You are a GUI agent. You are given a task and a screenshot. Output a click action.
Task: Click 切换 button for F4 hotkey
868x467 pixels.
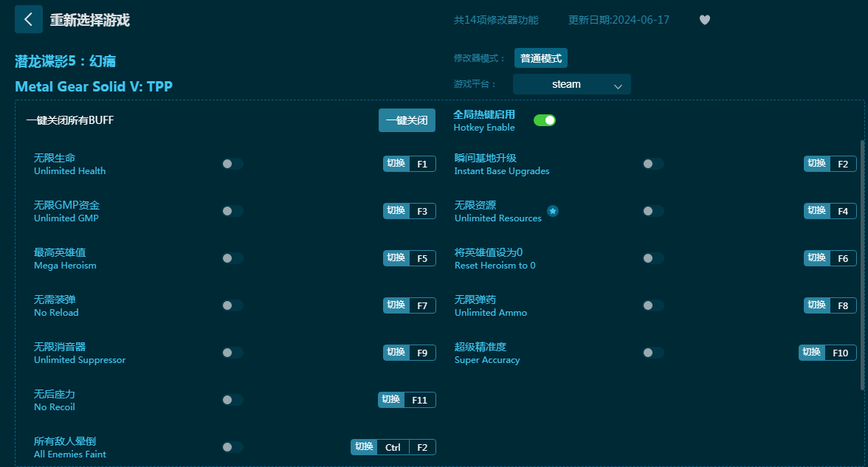click(816, 211)
